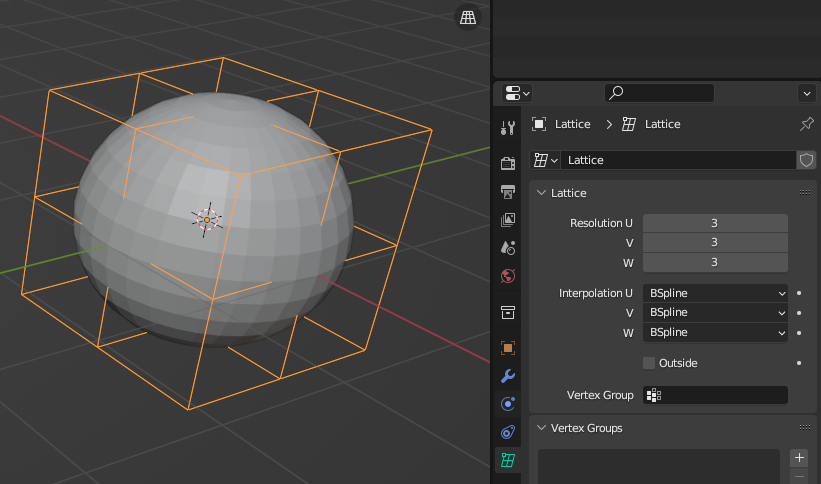
Task: Open the Object Constraints tab
Action: click(507, 432)
